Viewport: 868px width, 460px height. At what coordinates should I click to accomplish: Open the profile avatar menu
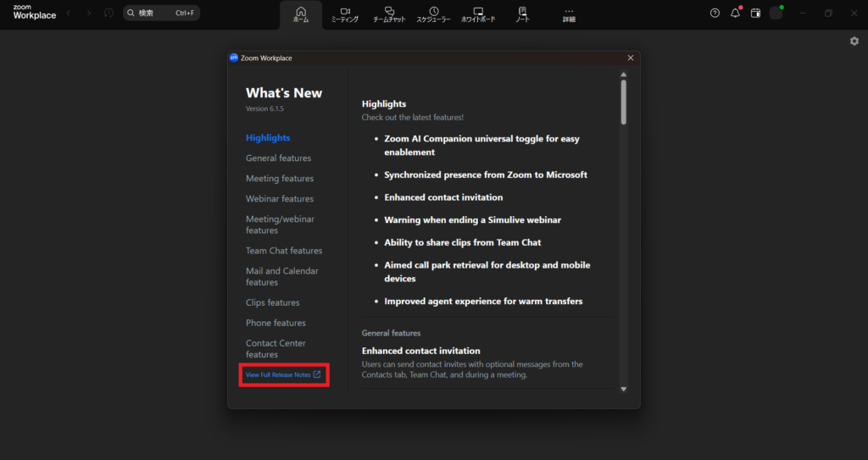tap(776, 13)
